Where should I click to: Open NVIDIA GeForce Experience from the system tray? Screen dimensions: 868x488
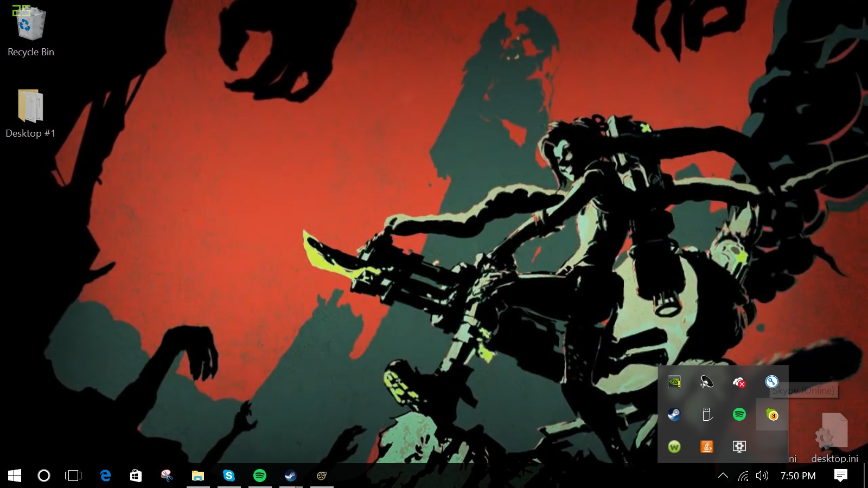tap(674, 382)
